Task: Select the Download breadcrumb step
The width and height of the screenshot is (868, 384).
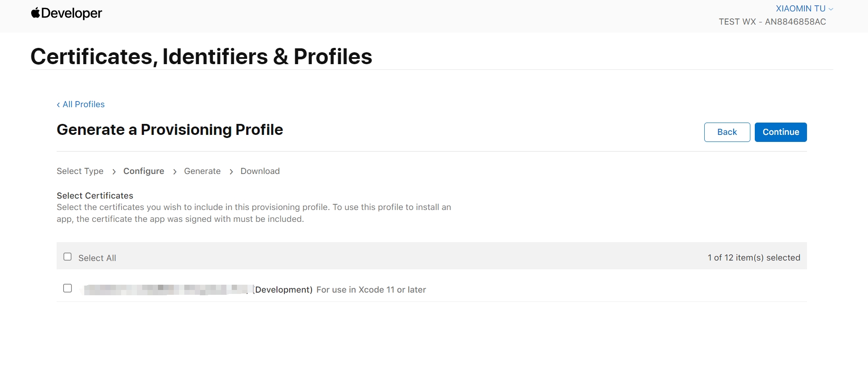Action: pos(260,171)
